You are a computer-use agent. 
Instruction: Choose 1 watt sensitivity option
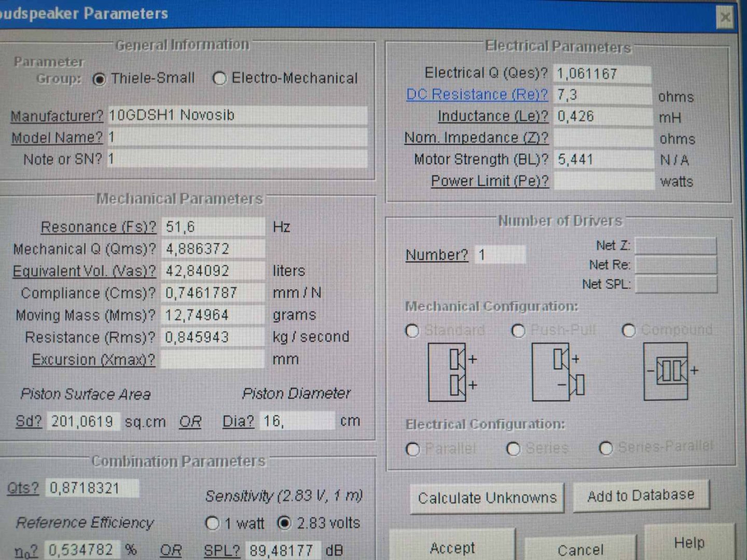(212, 523)
